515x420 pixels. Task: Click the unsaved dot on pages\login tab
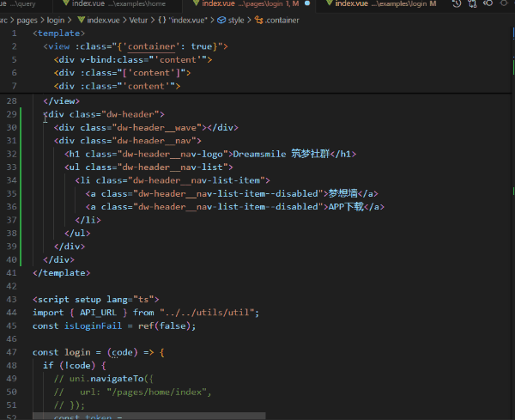click(x=307, y=3)
